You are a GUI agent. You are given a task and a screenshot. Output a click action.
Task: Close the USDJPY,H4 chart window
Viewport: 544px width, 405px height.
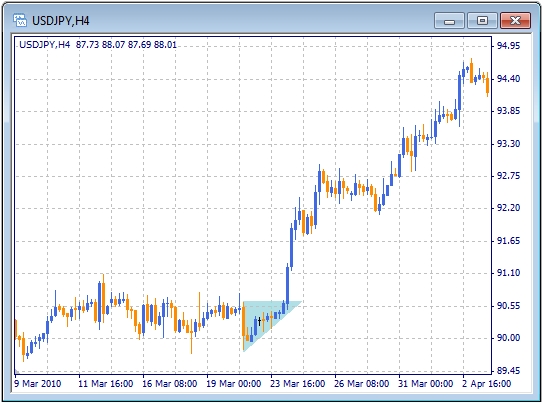[516, 21]
